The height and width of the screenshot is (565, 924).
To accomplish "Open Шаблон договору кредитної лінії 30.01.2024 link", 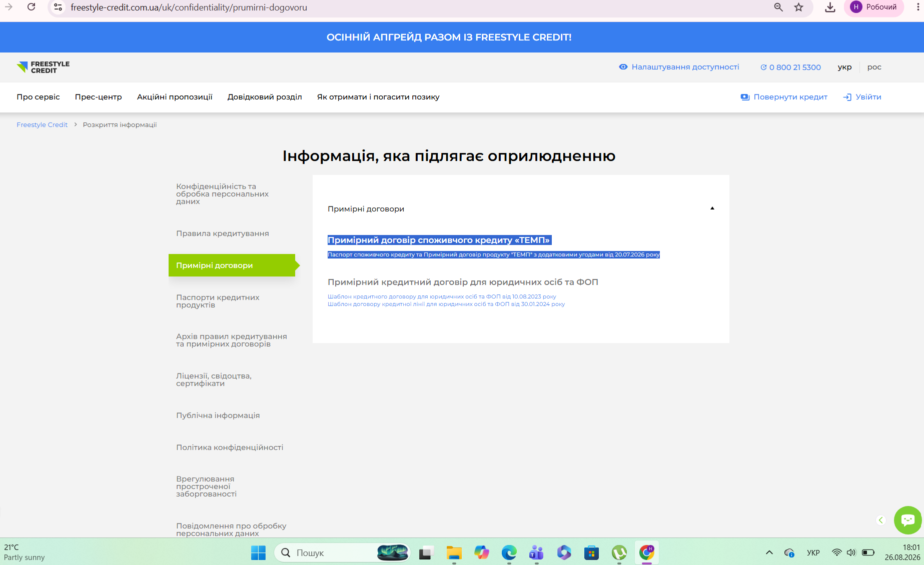I will (446, 304).
